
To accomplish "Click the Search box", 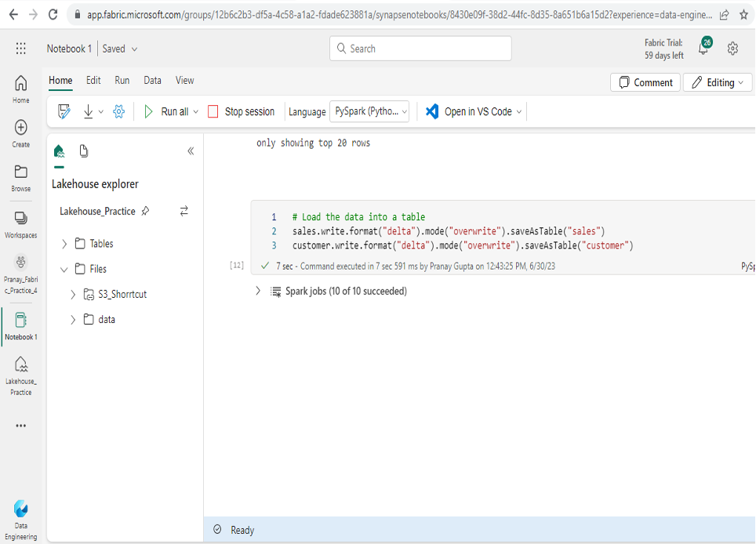I will pos(420,49).
